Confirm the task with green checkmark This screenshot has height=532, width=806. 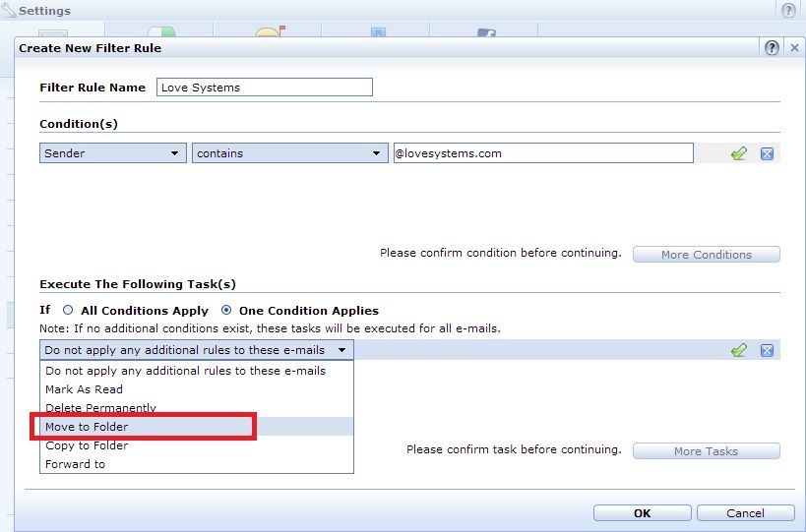739,350
